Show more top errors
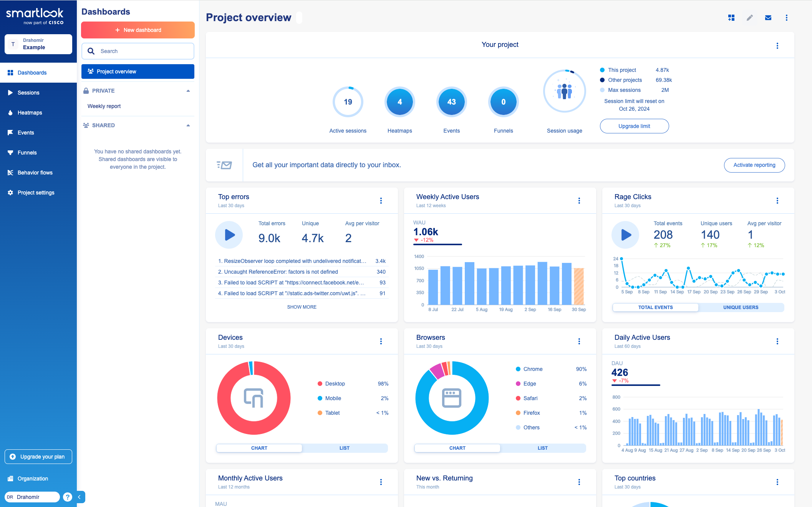 [x=302, y=307]
